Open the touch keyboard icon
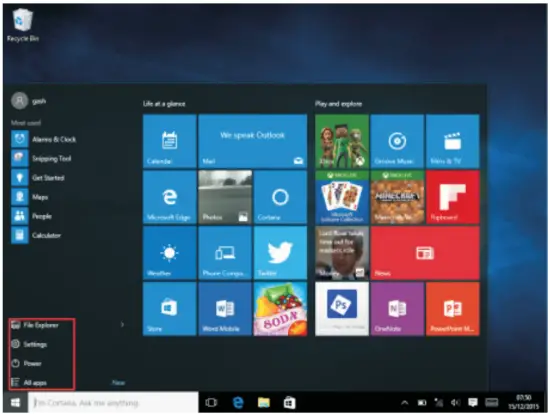The image size is (550, 414). coord(491,402)
